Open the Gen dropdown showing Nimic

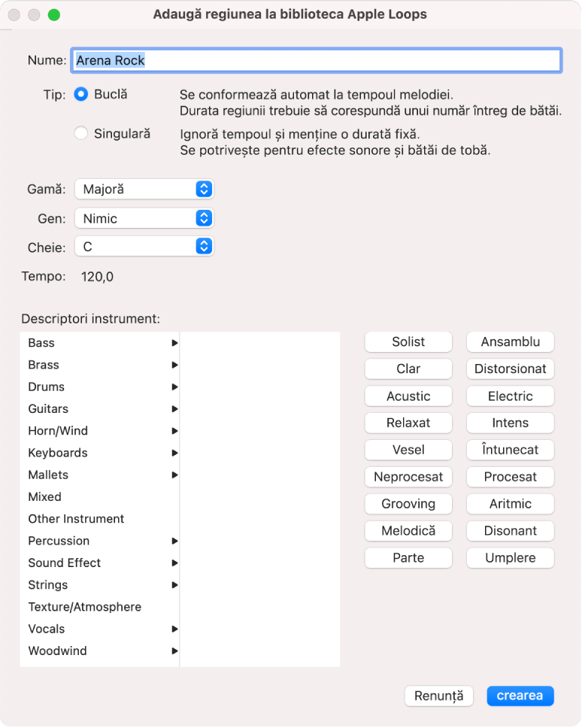(x=144, y=218)
